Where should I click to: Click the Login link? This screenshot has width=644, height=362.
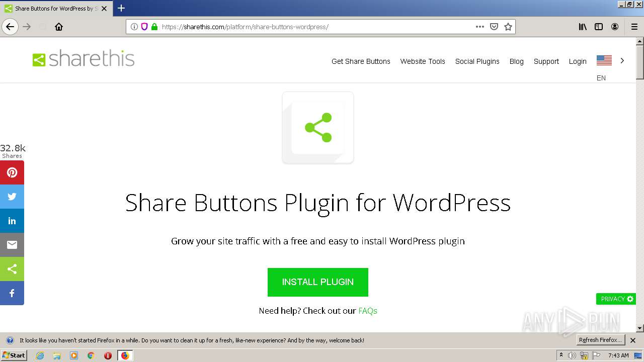pyautogui.click(x=578, y=61)
